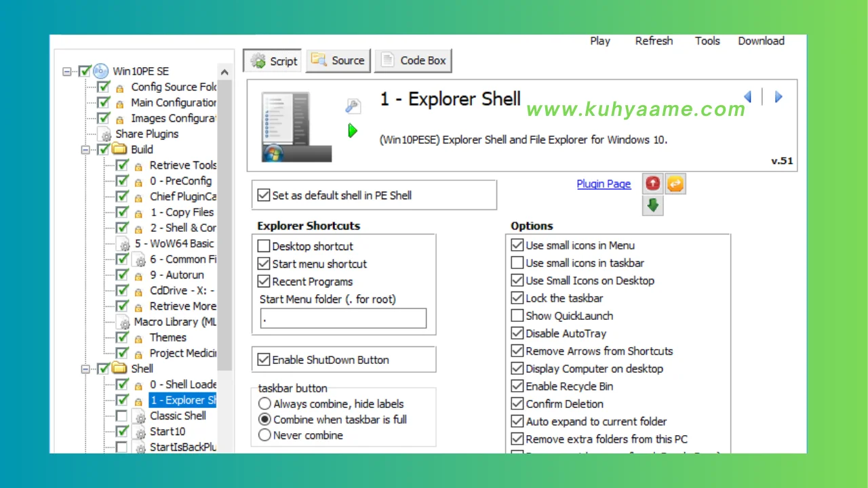Uncheck the Start10 tree checkbox
This screenshot has width=868, height=488.
pyautogui.click(x=121, y=431)
